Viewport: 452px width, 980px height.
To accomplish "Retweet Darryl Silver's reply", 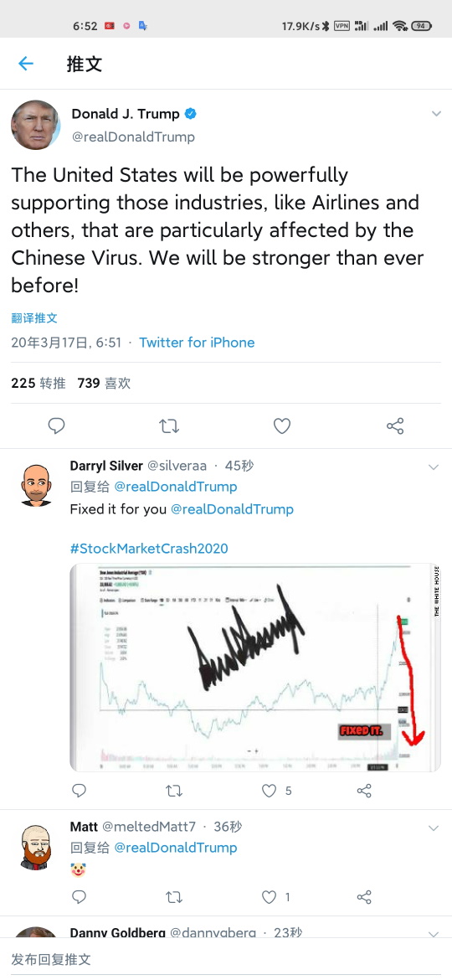I will tap(173, 791).
